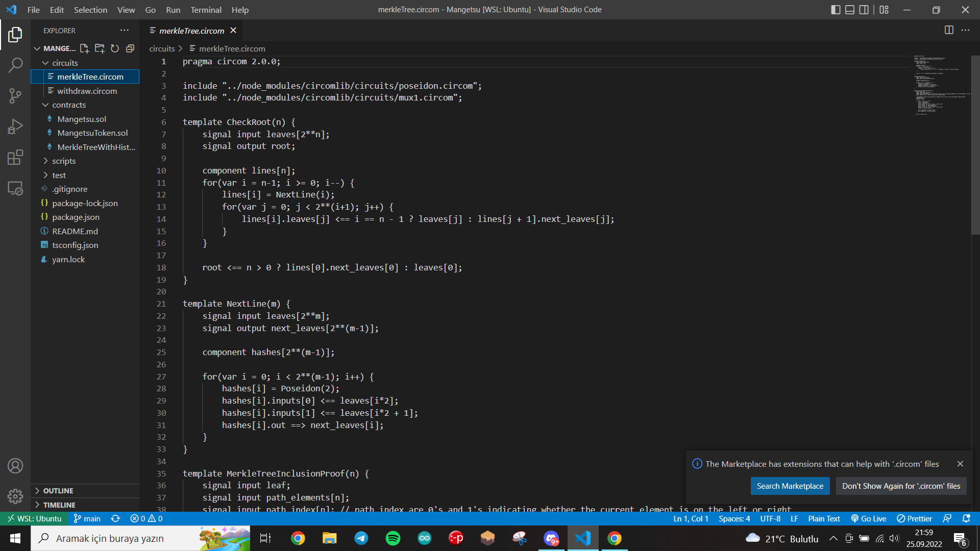The image size is (980, 551).
Task: Open the customize layout control
Action: click(884, 10)
